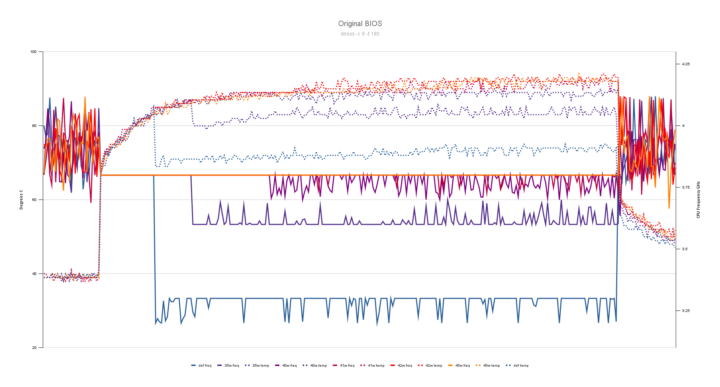720x387 pixels.
Task: Toggle the '40w freq' legend series
Action: 286,365
